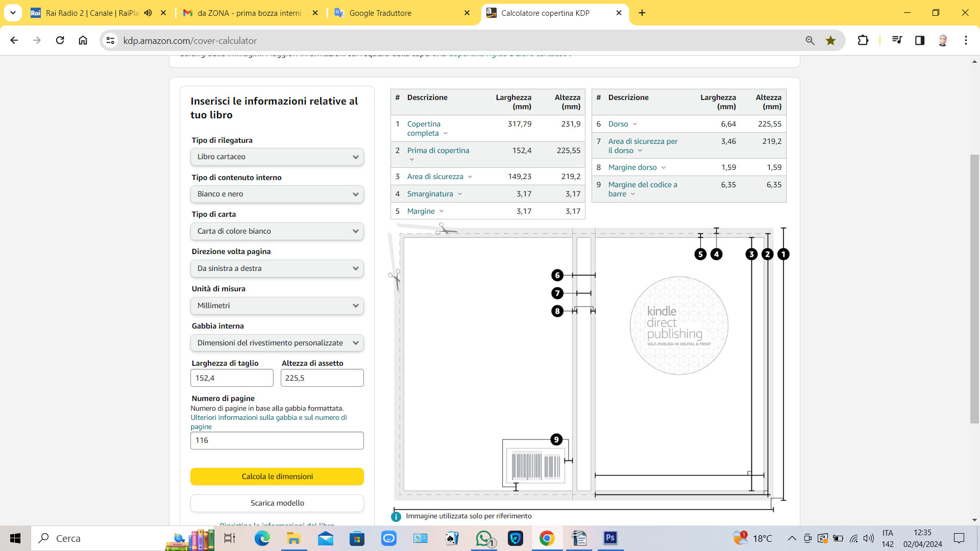Click the taskbar Cerca search box
980x551 pixels.
click(x=97, y=538)
